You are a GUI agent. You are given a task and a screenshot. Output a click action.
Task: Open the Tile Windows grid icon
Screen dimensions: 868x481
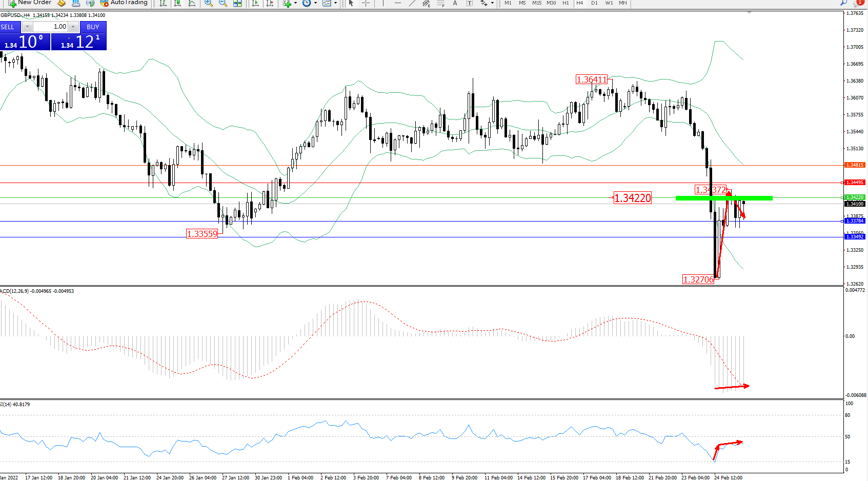[237, 3]
